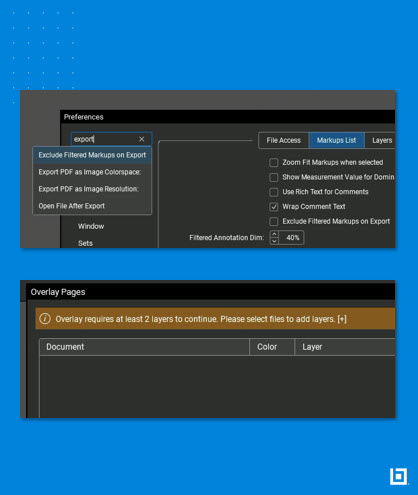Increase Filtered Annotation Dim with up arrow
The image size is (418, 495).
coord(274,234)
